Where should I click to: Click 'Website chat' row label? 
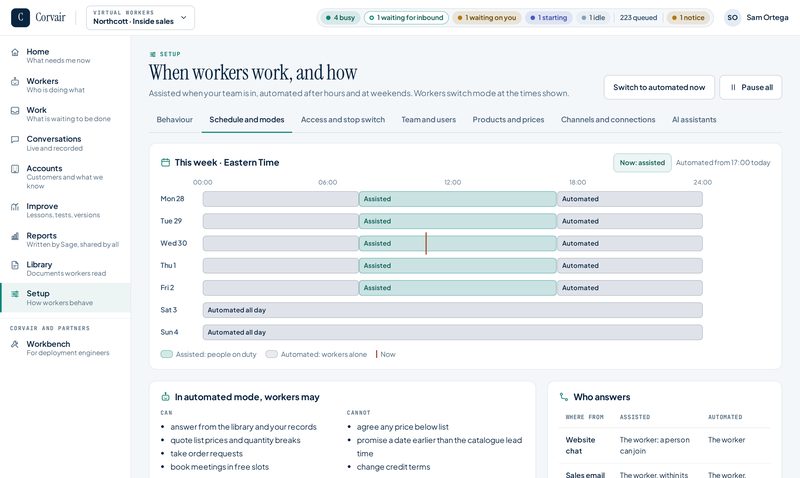click(580, 445)
